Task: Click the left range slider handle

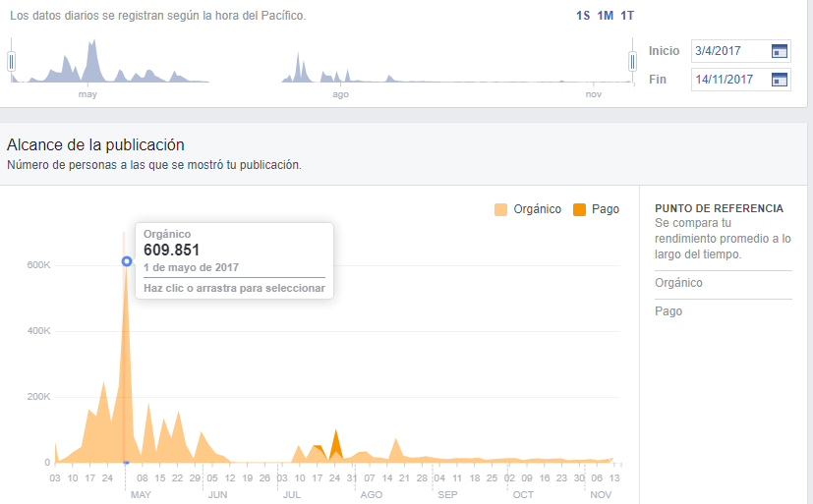Action: point(12,61)
